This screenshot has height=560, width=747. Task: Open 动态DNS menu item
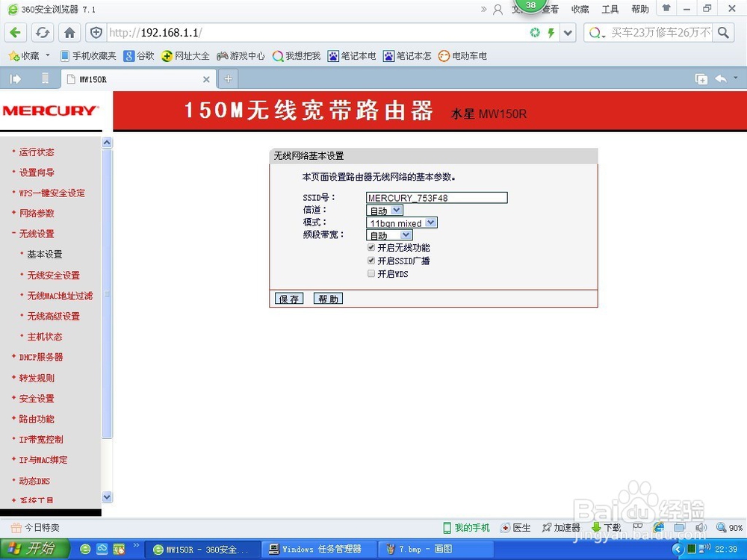pyautogui.click(x=34, y=481)
